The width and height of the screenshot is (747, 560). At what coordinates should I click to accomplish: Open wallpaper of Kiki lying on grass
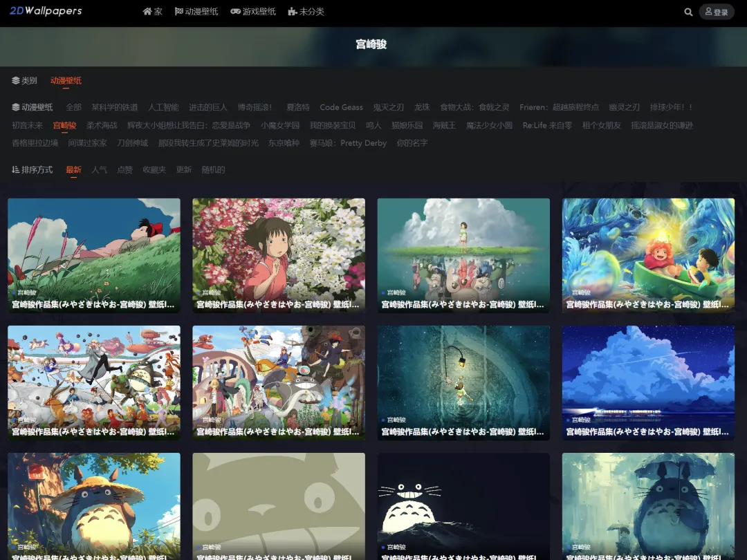(x=94, y=256)
